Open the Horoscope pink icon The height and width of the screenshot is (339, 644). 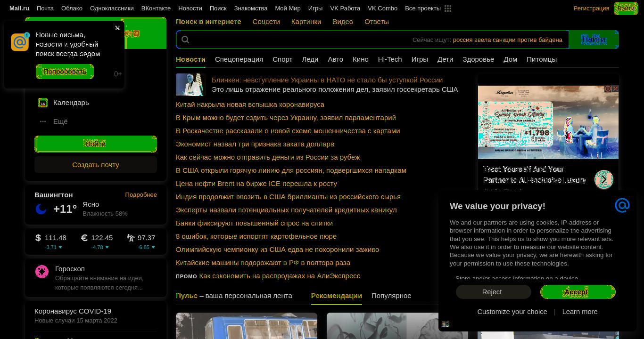click(x=42, y=272)
